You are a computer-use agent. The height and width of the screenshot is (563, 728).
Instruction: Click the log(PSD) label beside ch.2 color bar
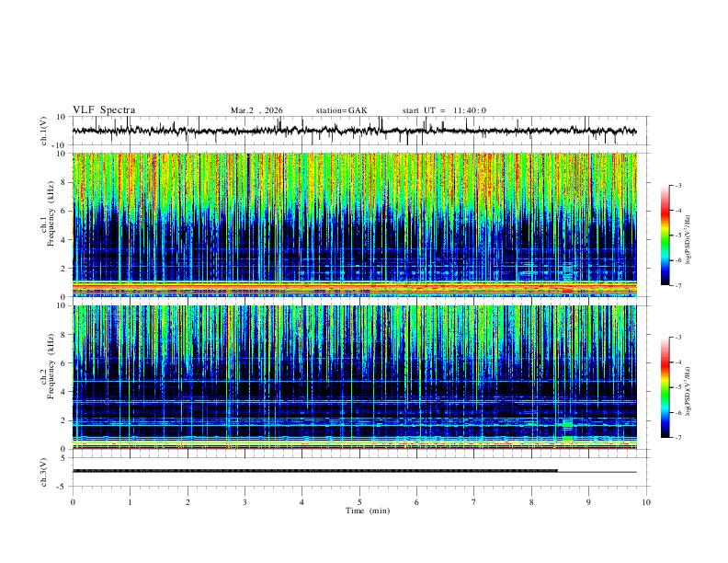[x=688, y=392]
